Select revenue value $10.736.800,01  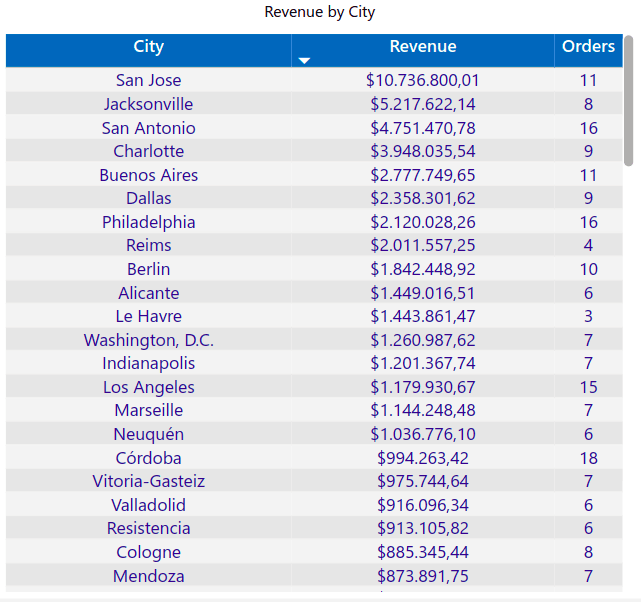(x=422, y=81)
